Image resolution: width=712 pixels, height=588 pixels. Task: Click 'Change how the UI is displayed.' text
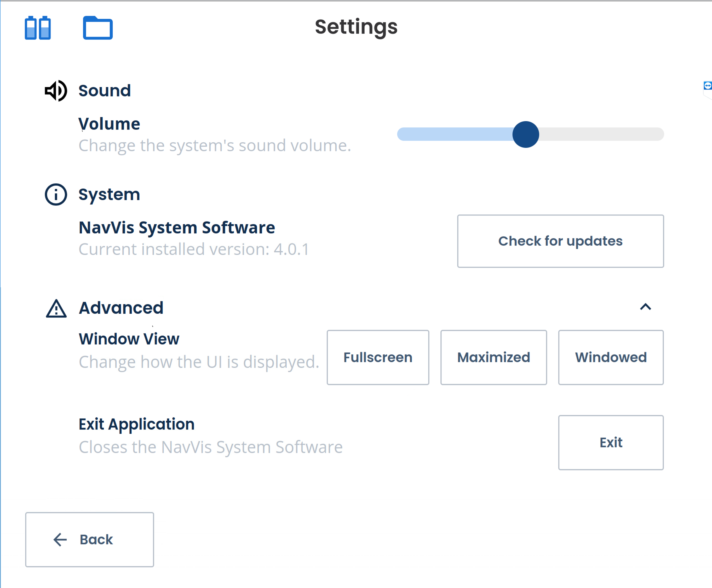(199, 362)
